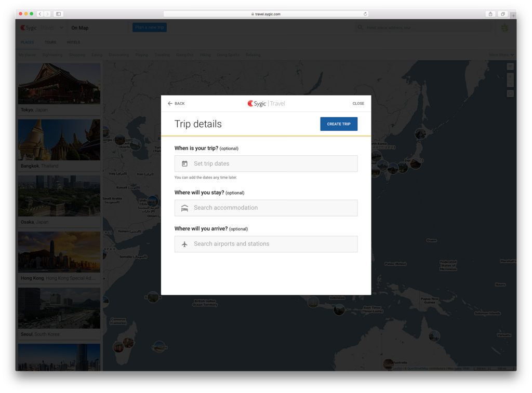
Task: Click the airplane icon in arrival field
Action: coord(184,244)
